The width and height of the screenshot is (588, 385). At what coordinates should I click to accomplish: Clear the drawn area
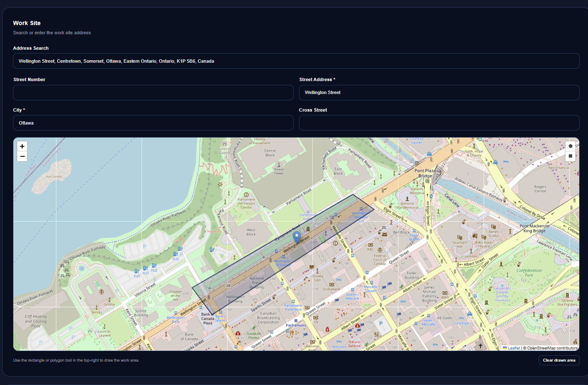(559, 360)
